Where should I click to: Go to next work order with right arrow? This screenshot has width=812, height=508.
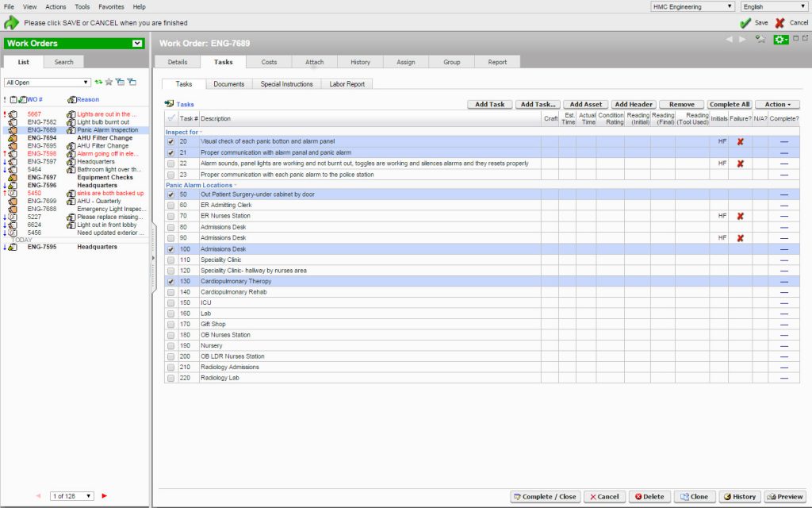pyautogui.click(x=742, y=40)
